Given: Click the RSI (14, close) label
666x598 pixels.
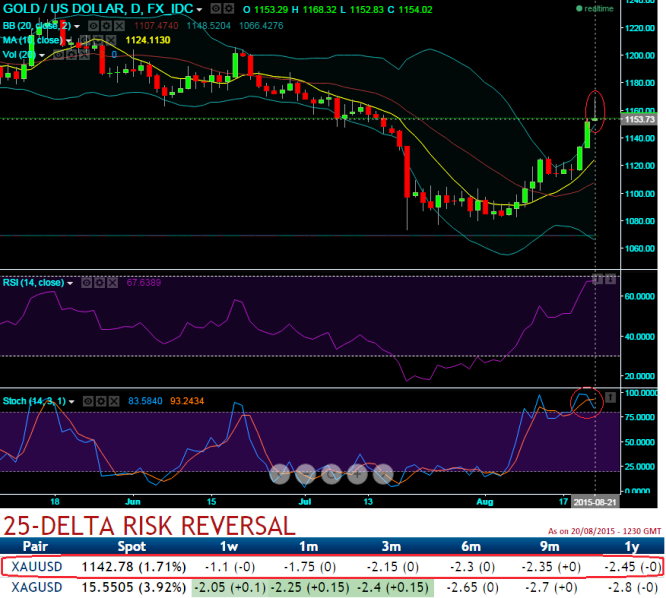Looking at the screenshot, I should 34,282.
